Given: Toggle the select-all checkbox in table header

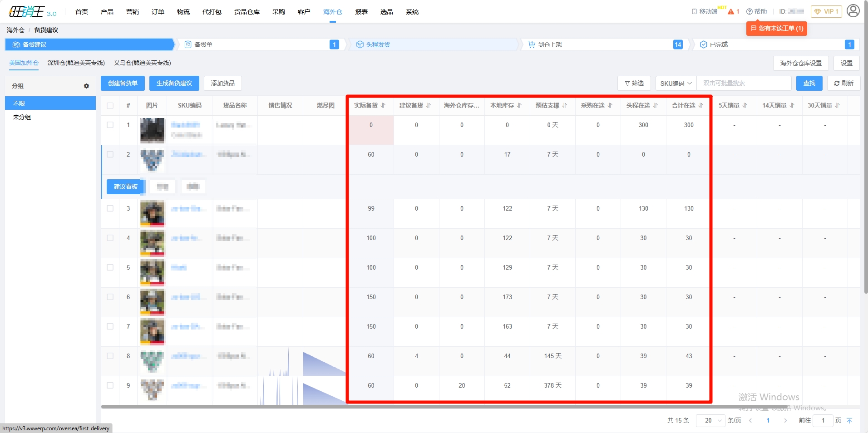Looking at the screenshot, I should click(x=110, y=106).
